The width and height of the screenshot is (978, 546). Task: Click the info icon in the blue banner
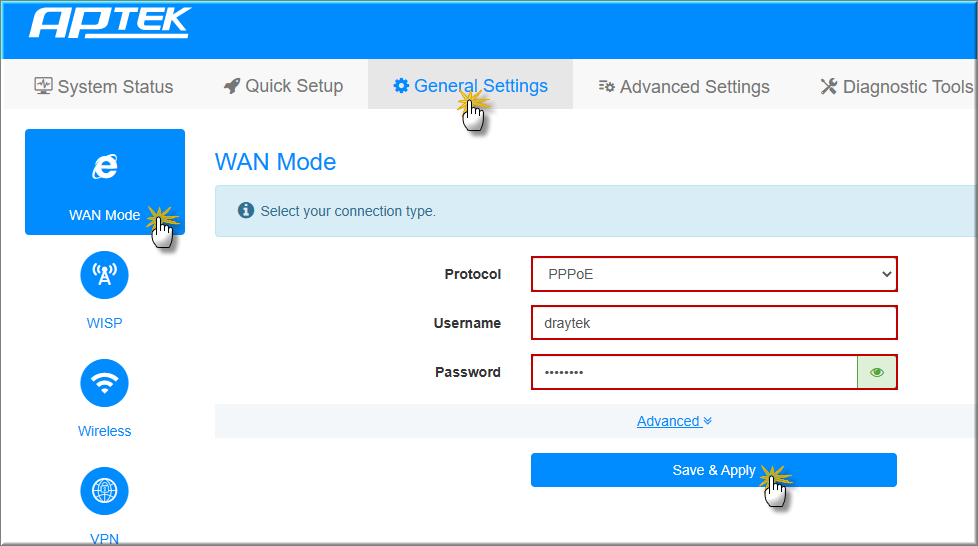[x=245, y=211]
